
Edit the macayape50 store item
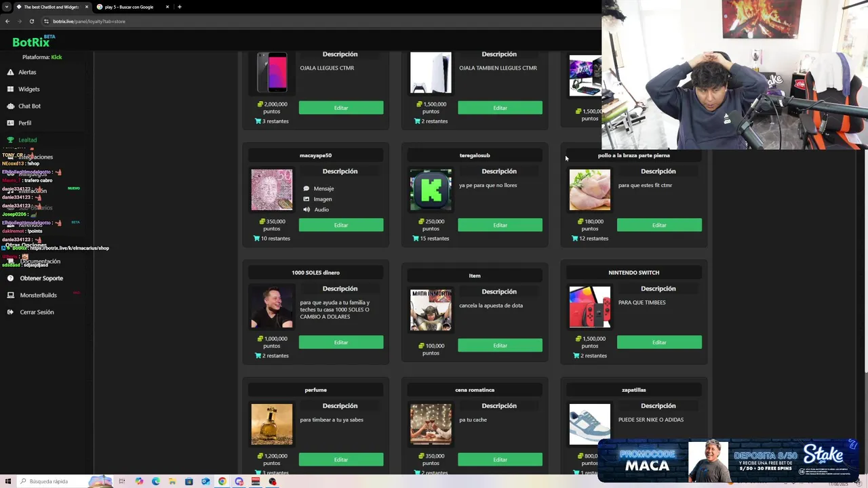tap(341, 225)
